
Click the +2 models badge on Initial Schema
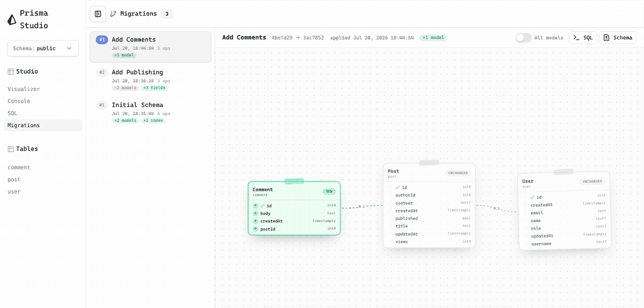pyautogui.click(x=125, y=121)
